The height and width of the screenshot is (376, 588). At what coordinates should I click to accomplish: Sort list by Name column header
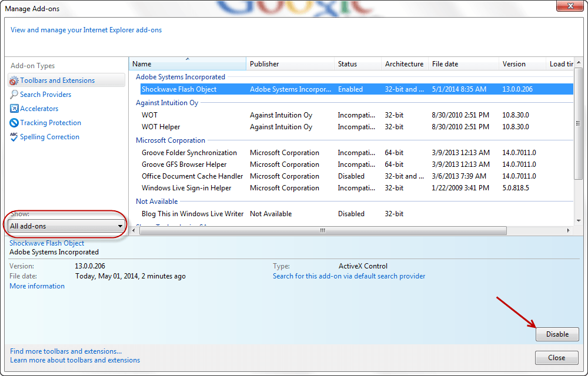pyautogui.click(x=188, y=64)
